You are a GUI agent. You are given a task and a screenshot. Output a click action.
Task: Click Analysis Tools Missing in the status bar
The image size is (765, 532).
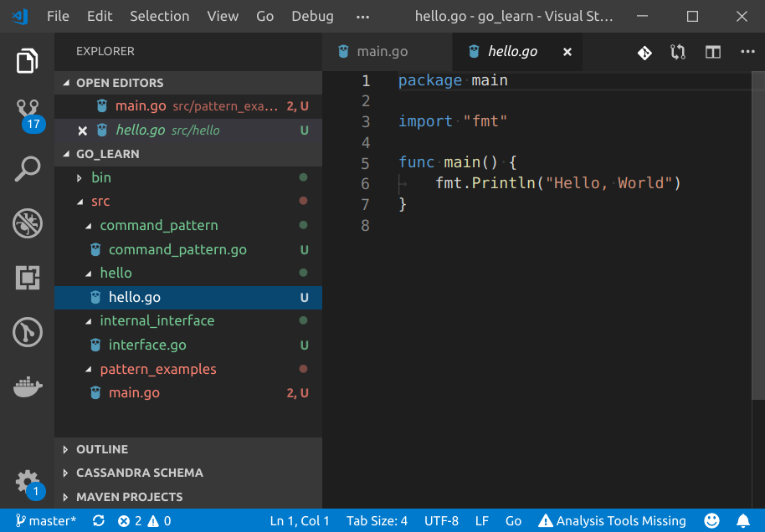click(612, 520)
